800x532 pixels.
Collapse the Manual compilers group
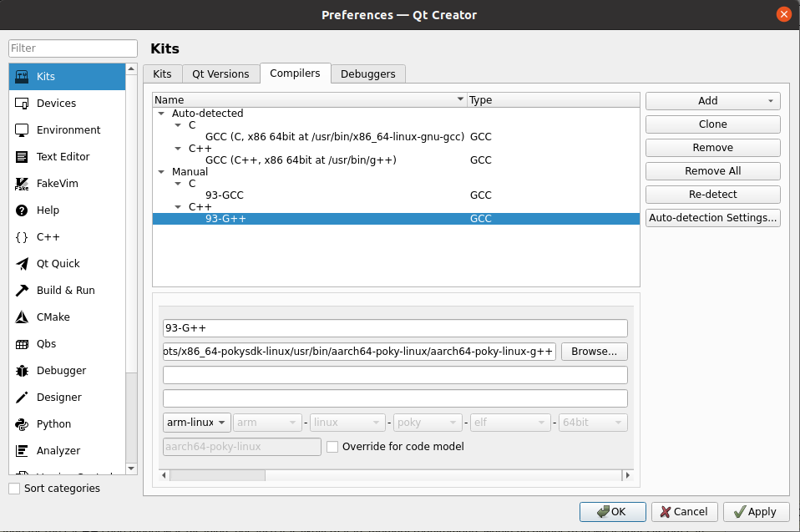[x=161, y=172]
